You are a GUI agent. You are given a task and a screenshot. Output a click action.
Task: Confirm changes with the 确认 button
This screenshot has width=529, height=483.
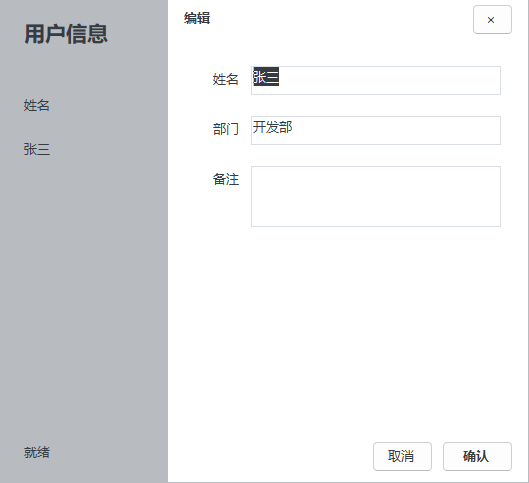(x=477, y=456)
